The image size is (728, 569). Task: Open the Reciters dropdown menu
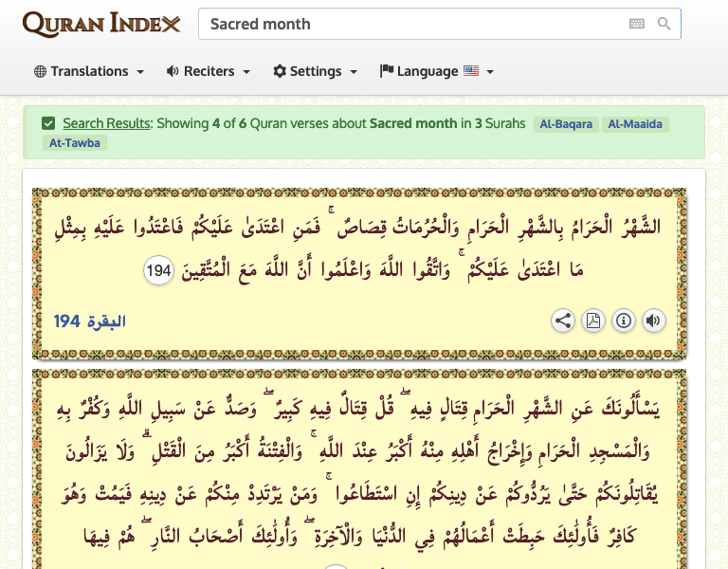click(x=209, y=71)
